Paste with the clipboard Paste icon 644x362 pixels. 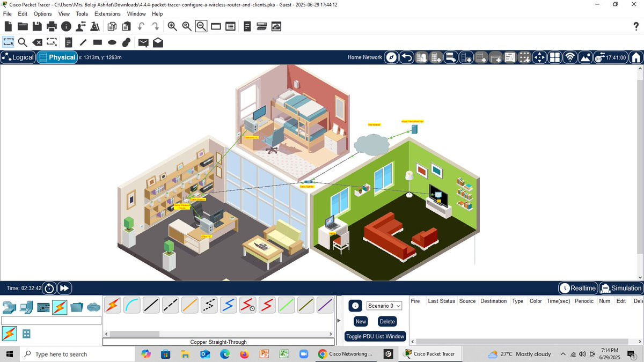point(127,26)
